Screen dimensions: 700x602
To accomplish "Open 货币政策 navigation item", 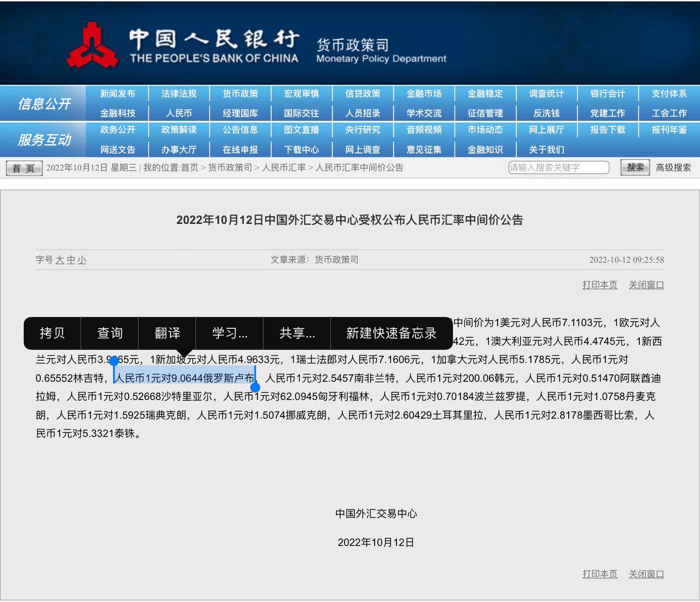I will point(240,94).
